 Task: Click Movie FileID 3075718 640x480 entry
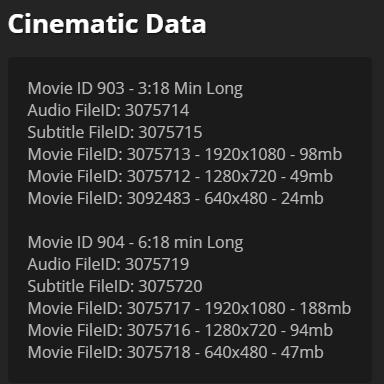[x=176, y=352]
